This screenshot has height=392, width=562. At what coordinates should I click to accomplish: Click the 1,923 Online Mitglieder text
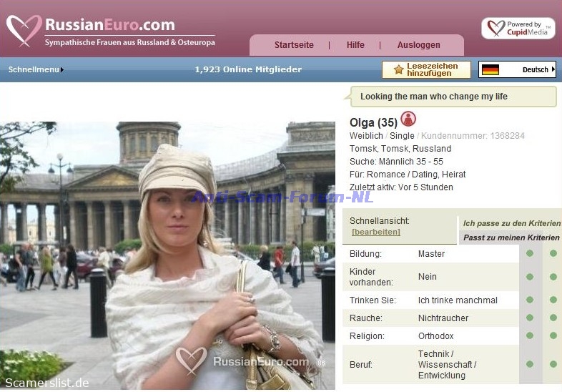coord(248,69)
